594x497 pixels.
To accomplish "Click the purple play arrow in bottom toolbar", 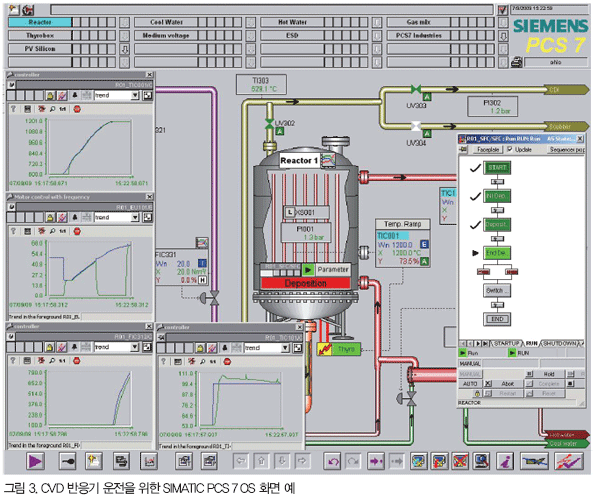I will click(x=35, y=461).
